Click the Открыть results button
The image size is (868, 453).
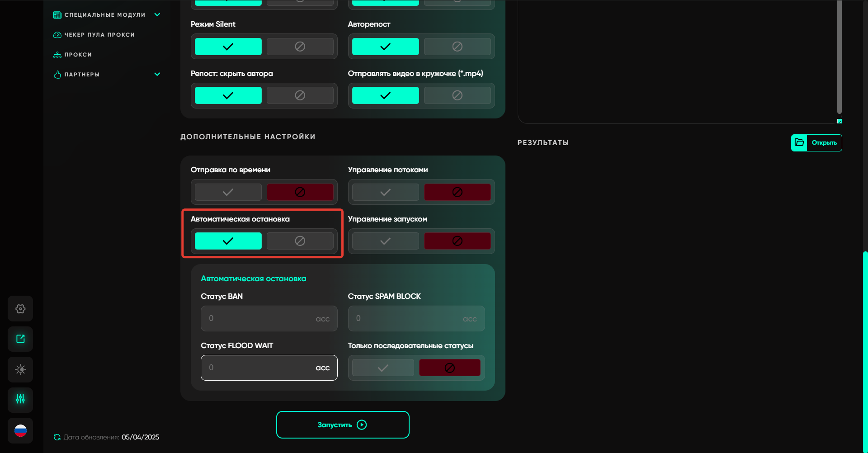824,143
